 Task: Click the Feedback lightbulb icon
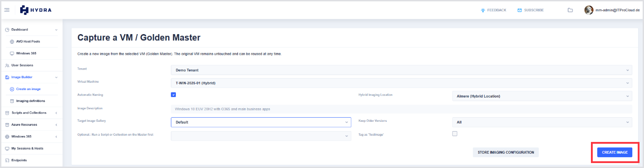click(x=483, y=10)
